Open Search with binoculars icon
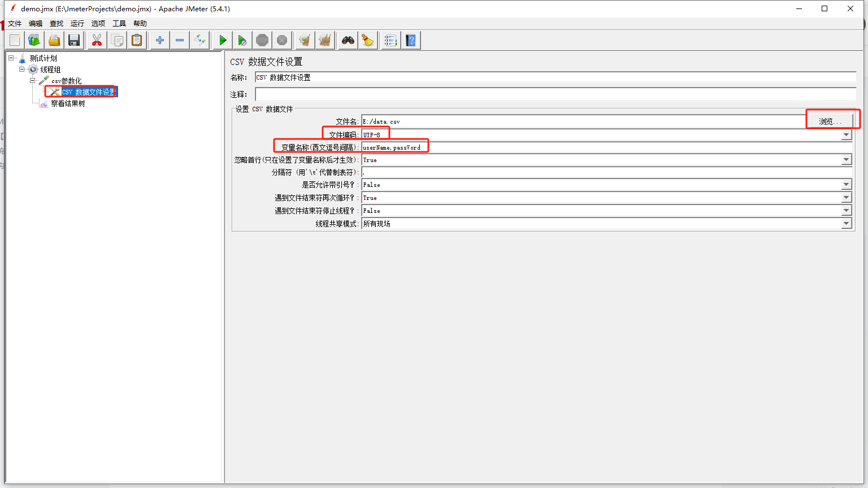 pyautogui.click(x=348, y=40)
